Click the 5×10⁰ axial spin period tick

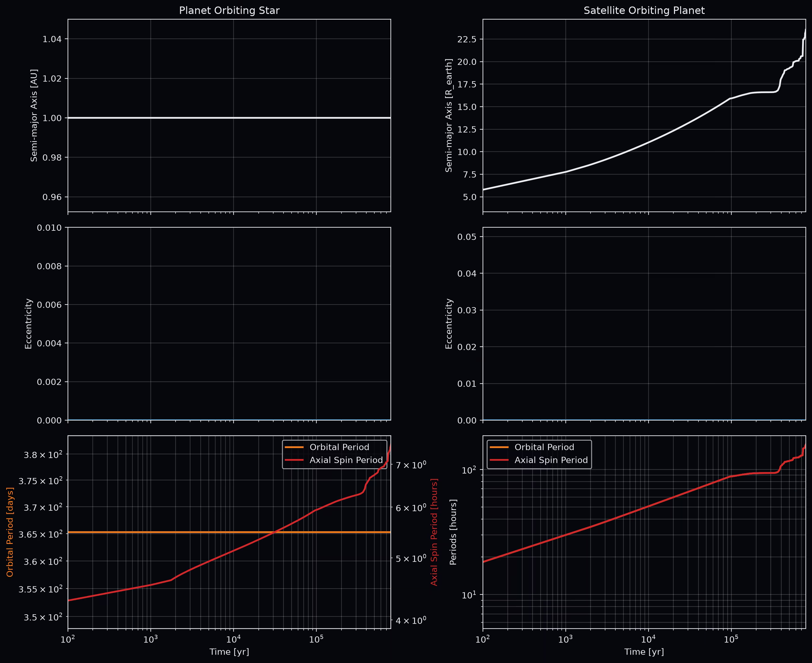pos(411,558)
